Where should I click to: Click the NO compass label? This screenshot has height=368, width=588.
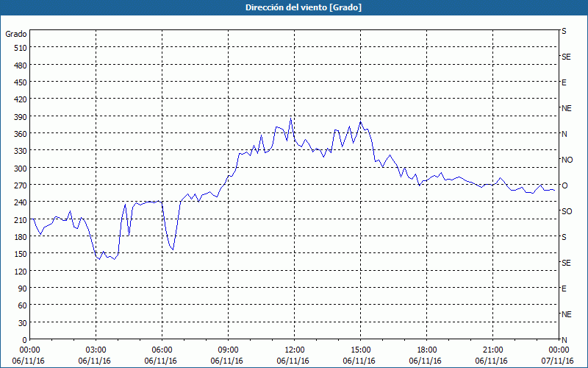click(x=567, y=160)
